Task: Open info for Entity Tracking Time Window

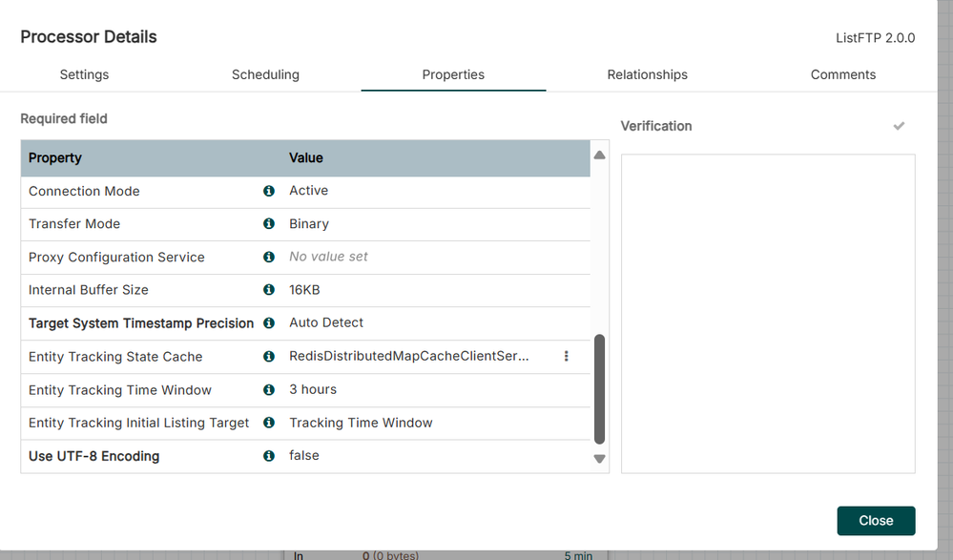Action: click(268, 389)
